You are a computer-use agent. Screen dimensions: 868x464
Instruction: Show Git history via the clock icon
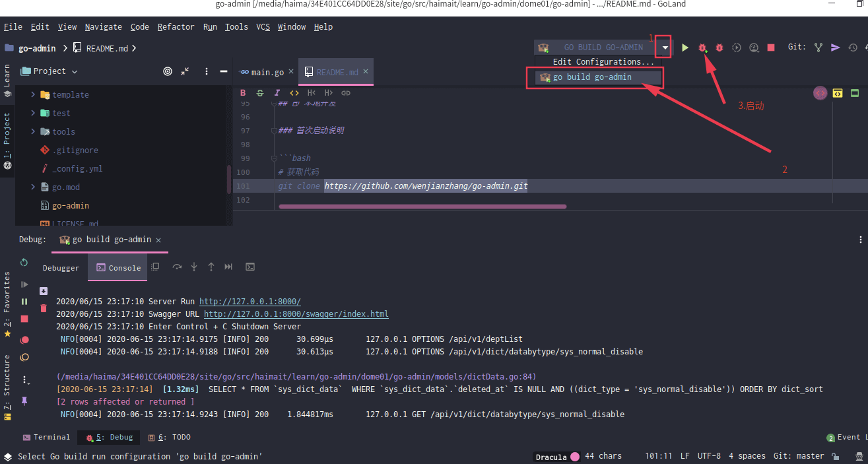click(853, 48)
